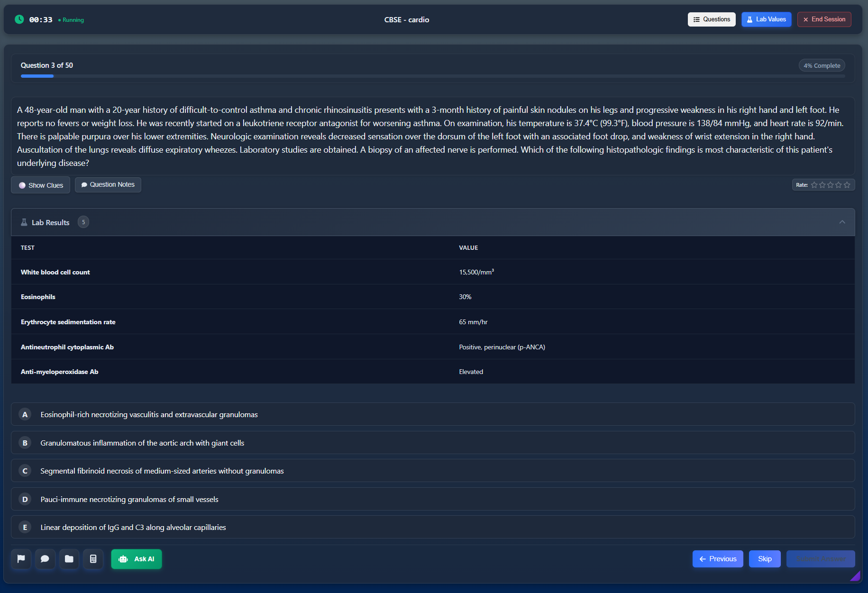Open the Questions list
This screenshot has height=593, width=868.
[x=711, y=19]
